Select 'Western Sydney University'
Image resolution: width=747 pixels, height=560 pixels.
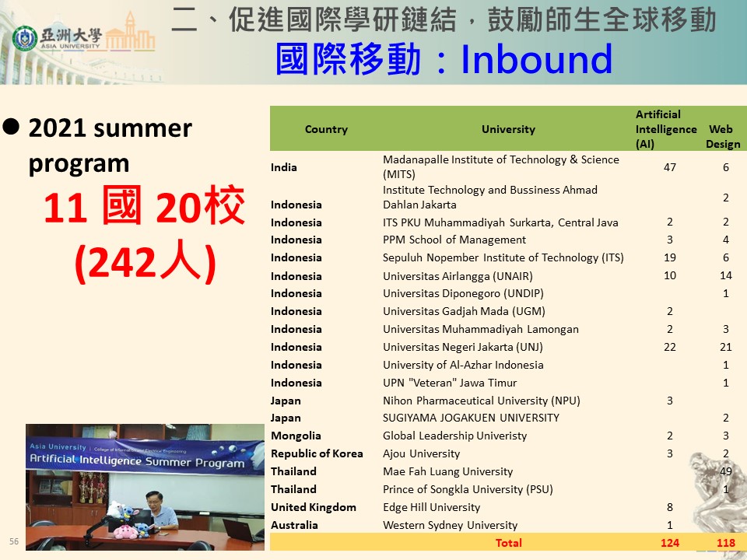tap(451, 525)
